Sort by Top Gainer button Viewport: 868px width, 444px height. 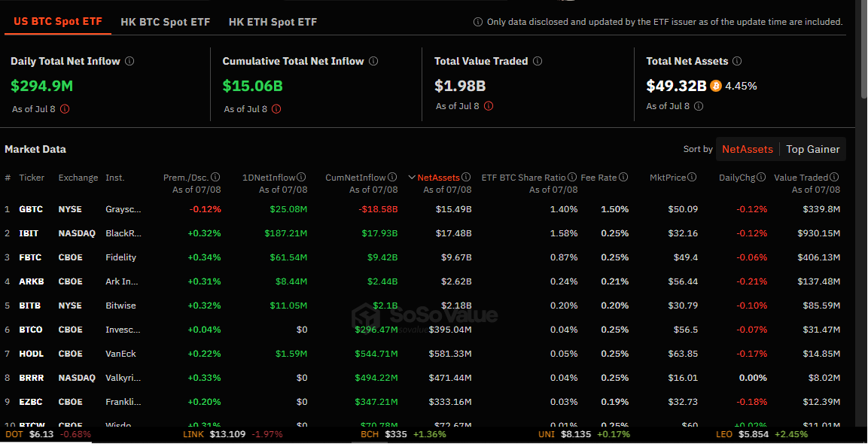click(x=812, y=149)
